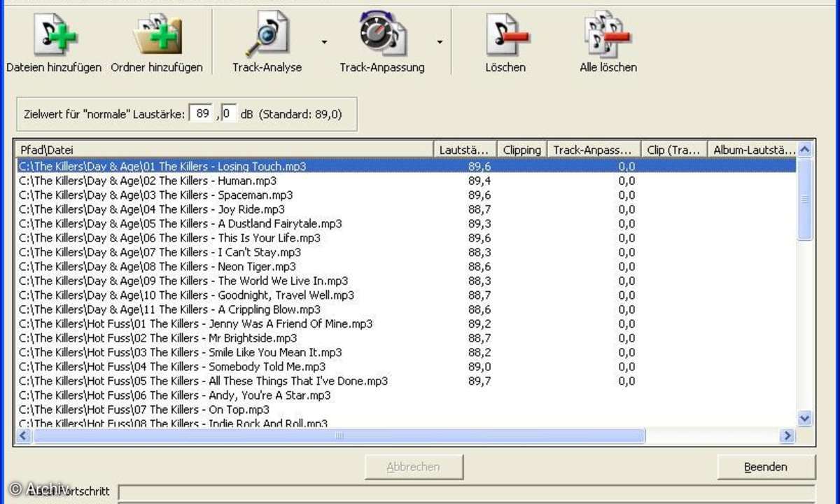Click the dB decimal field showing 0
Screen dimensions: 840x504
coord(229,113)
